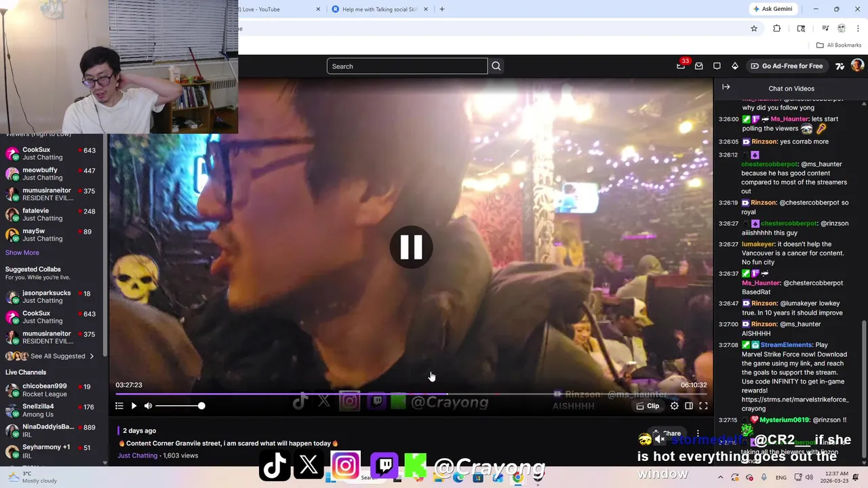
Task: Switch to Help me with Talking social Skills tab
Action: pos(378,9)
